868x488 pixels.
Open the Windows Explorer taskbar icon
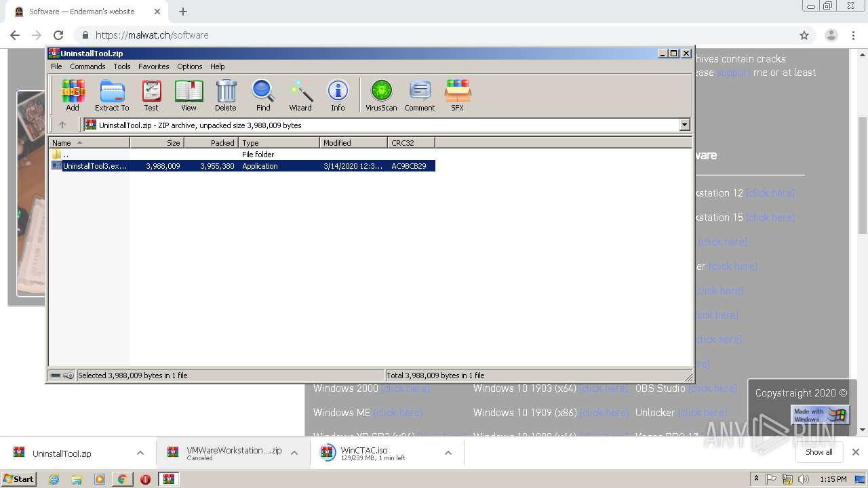pos(77,479)
